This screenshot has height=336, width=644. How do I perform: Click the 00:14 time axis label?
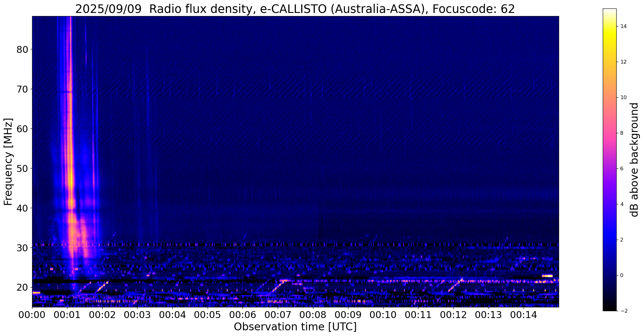pos(524,314)
